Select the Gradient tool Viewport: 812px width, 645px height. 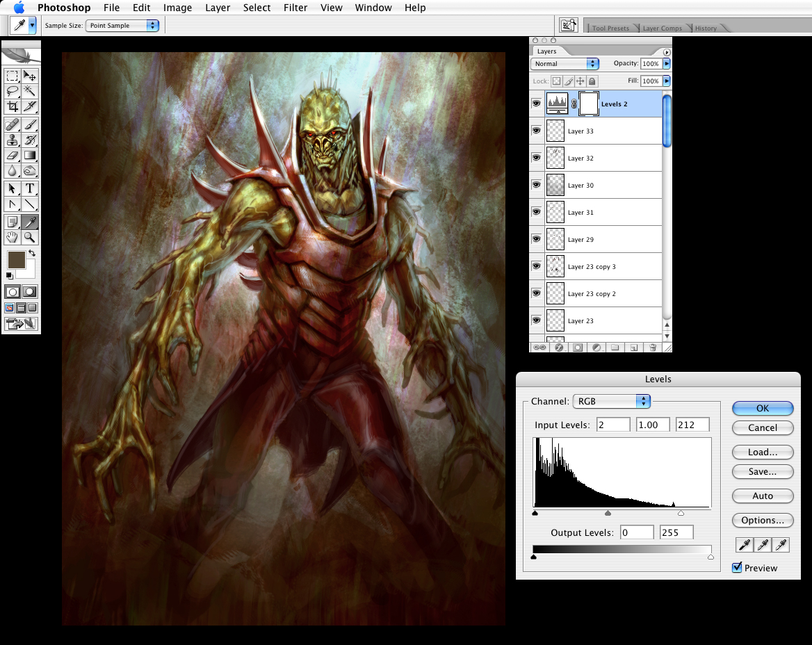pyautogui.click(x=30, y=155)
